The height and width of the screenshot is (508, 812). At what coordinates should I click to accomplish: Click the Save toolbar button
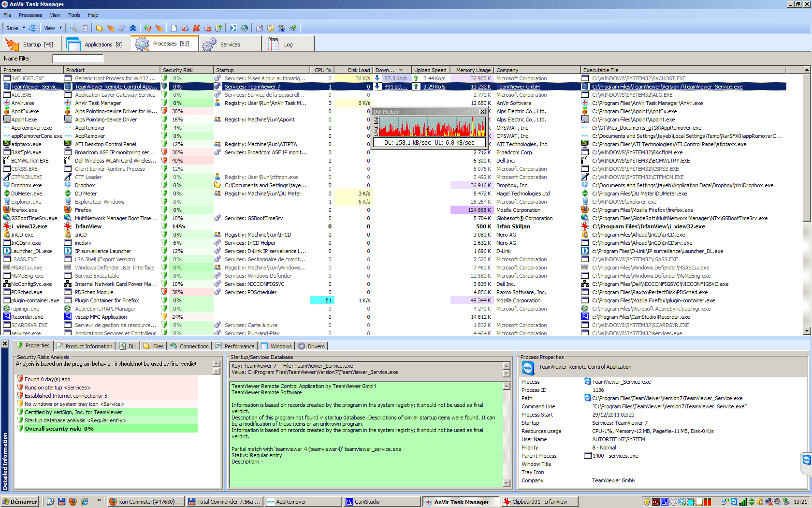(x=12, y=28)
